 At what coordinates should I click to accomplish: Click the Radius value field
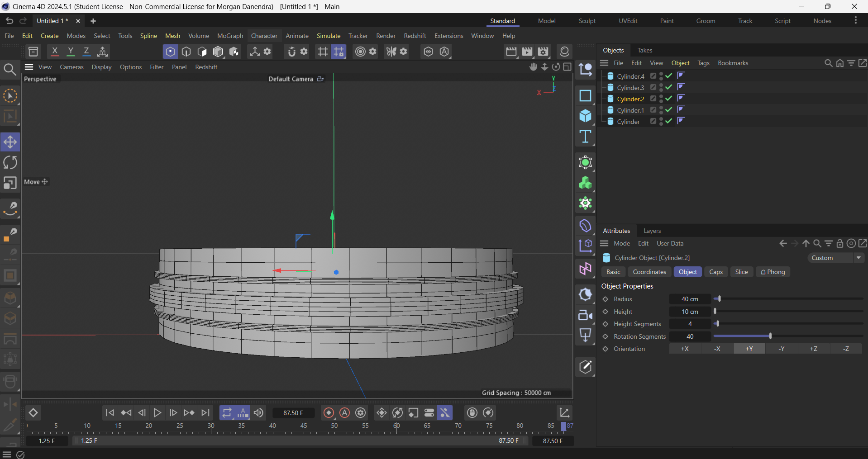[690, 299]
